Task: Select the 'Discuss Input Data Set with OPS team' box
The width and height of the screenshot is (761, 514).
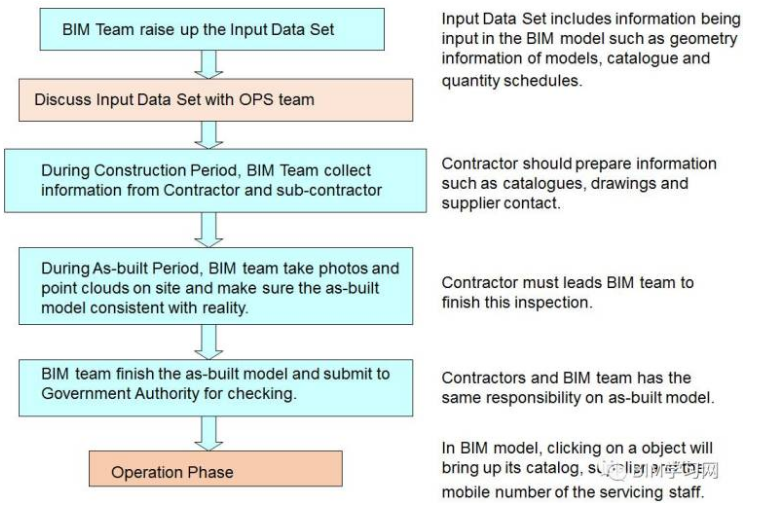Action: click(216, 100)
